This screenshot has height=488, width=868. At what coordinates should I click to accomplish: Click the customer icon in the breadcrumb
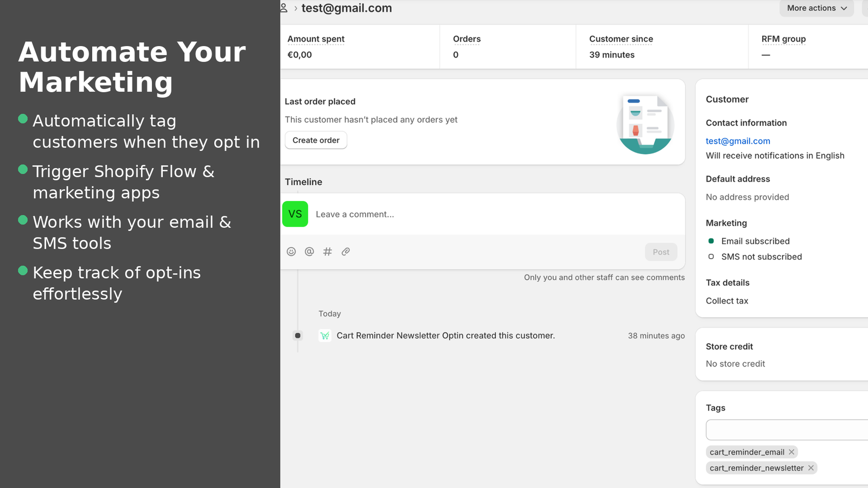coord(283,8)
